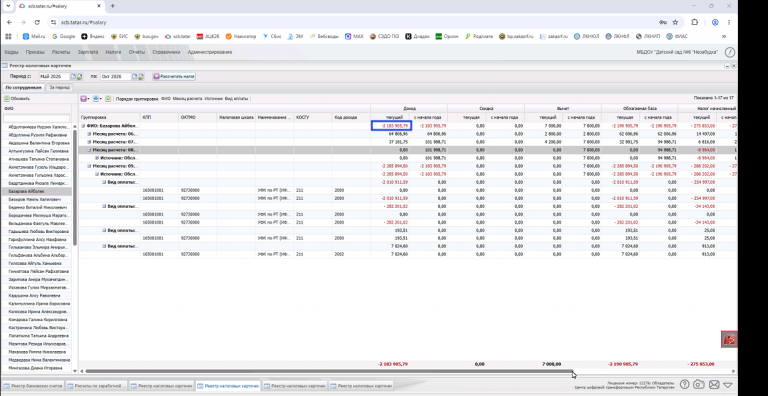Click the 'Обновить' button above the employee list

pos(17,99)
